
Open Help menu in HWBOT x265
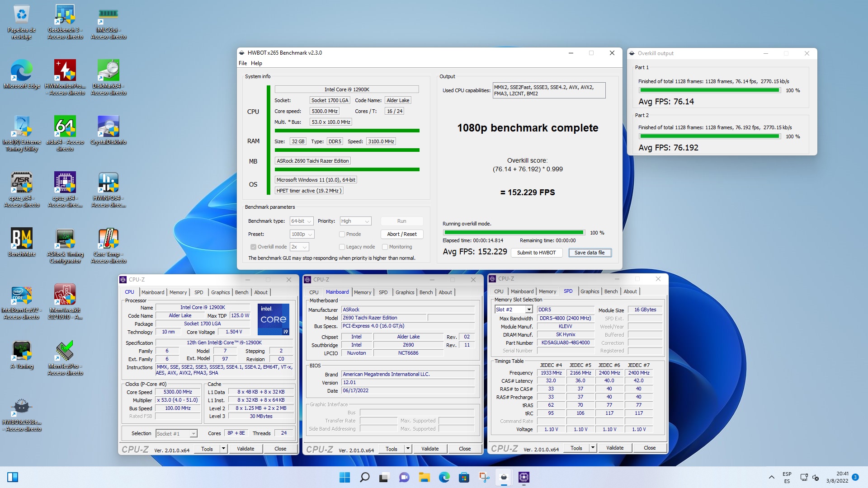[256, 63]
